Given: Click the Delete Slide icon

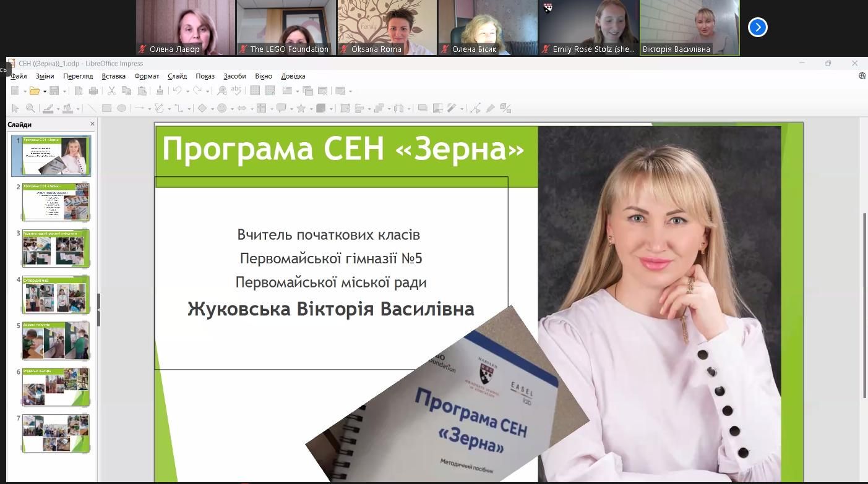Looking at the screenshot, I should click(x=323, y=91).
